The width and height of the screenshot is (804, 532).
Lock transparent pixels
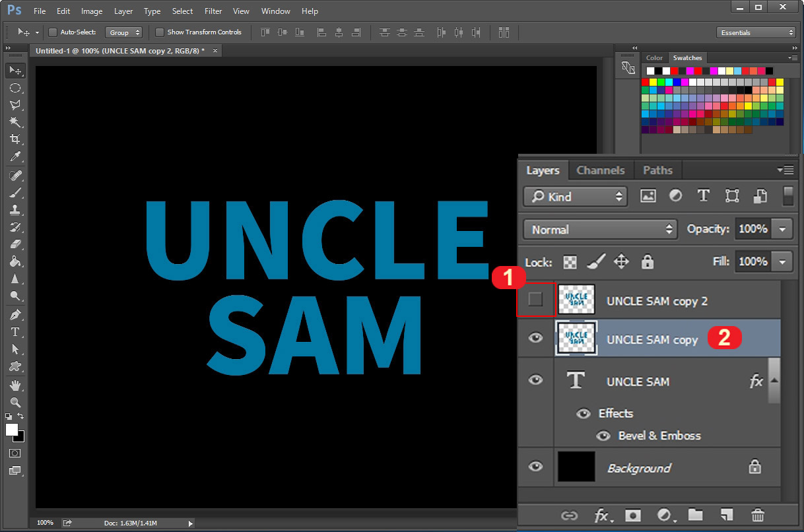coord(570,262)
